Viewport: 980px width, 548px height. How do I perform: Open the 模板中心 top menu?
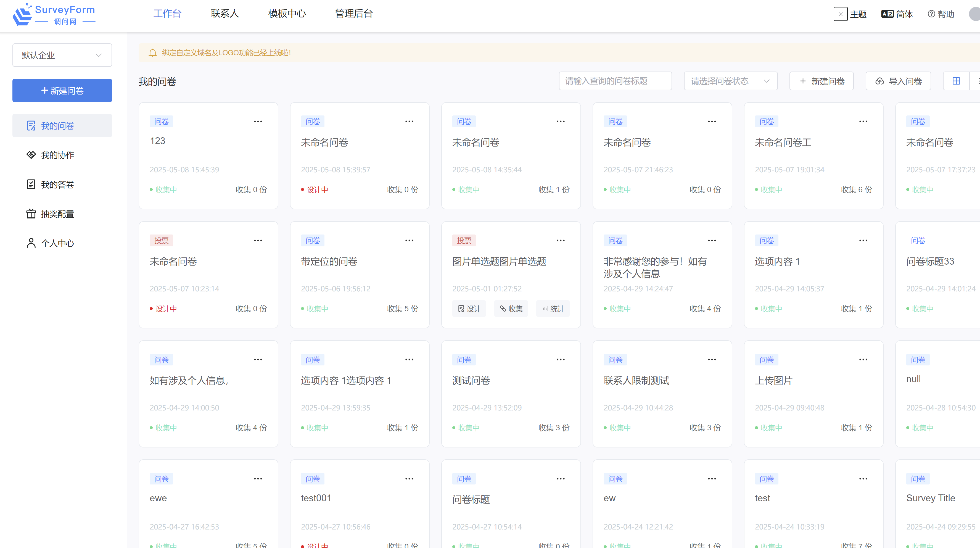[287, 14]
